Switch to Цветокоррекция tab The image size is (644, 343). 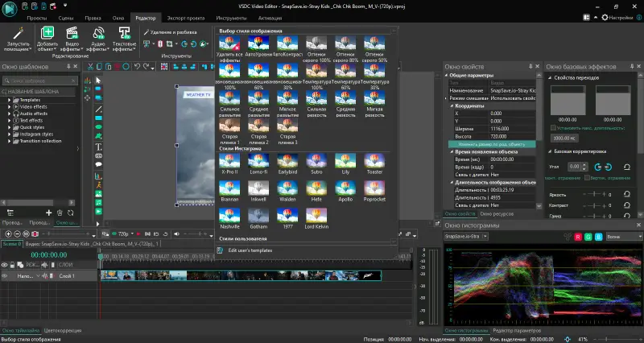tap(63, 330)
